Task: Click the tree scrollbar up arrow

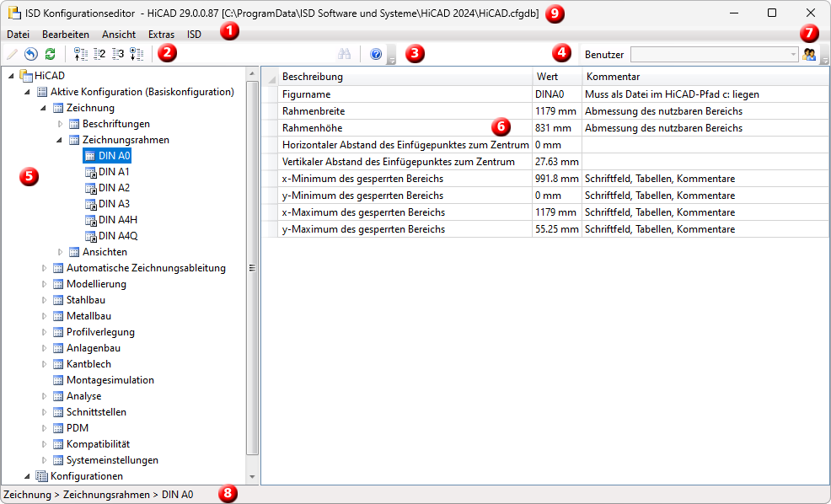Action: pyautogui.click(x=252, y=73)
